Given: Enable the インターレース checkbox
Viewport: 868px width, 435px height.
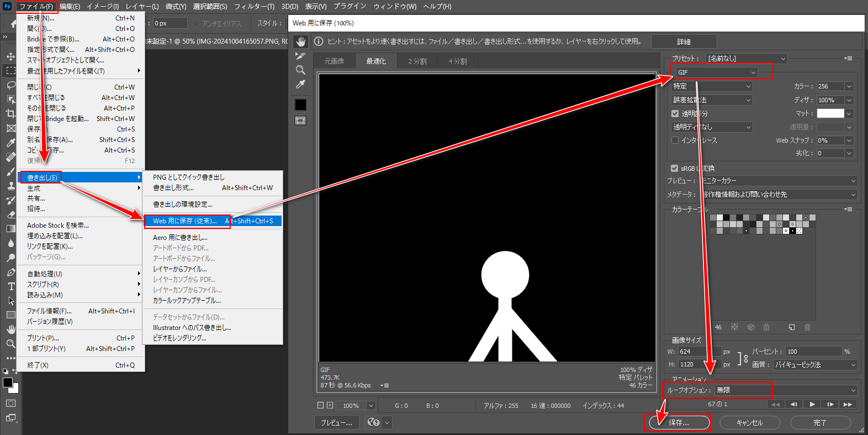Looking at the screenshot, I should [675, 140].
